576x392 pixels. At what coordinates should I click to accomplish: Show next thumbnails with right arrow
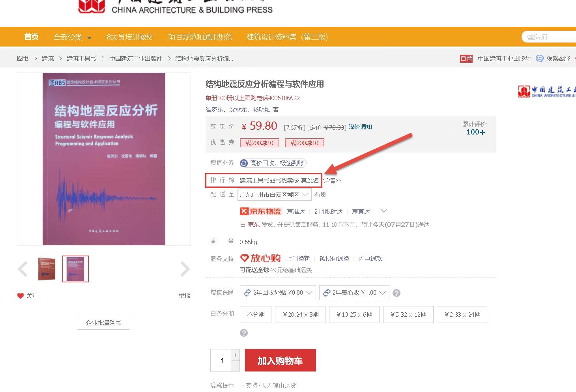point(185,269)
